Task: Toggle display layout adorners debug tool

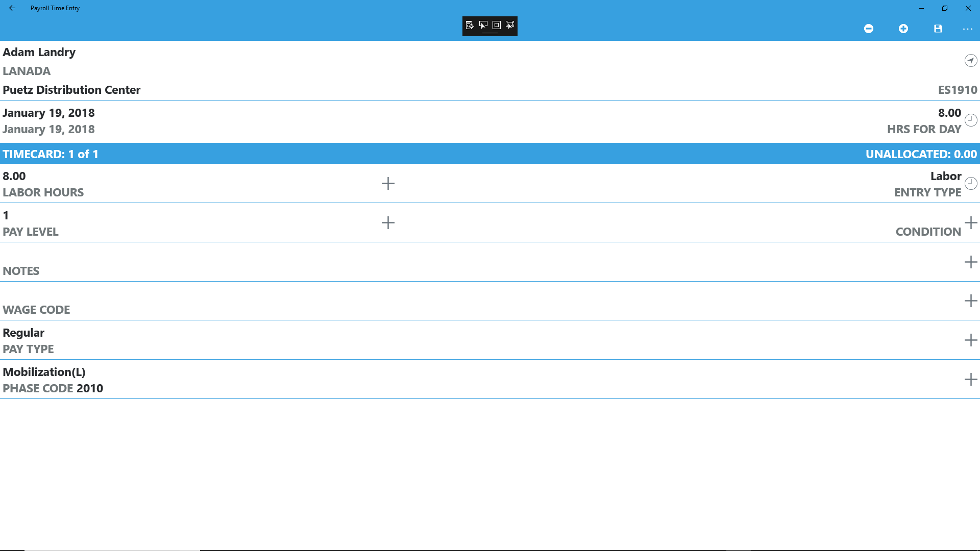Action: pyautogui.click(x=496, y=25)
